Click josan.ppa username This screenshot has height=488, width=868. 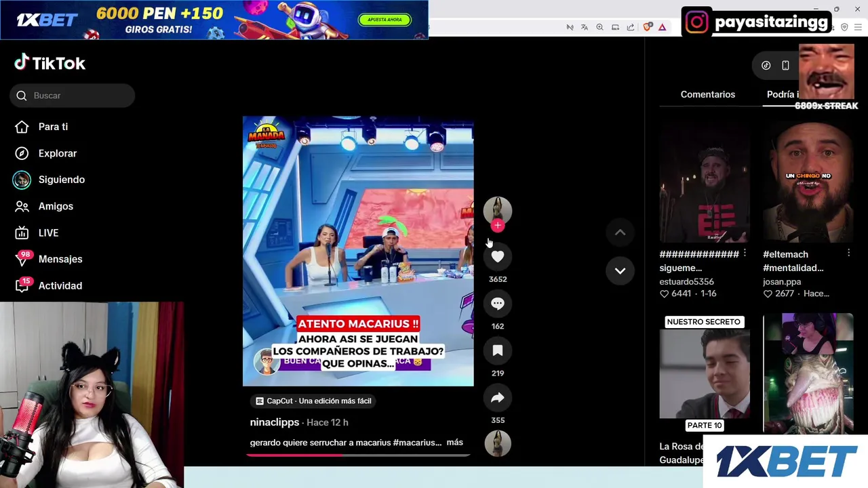[x=782, y=281]
